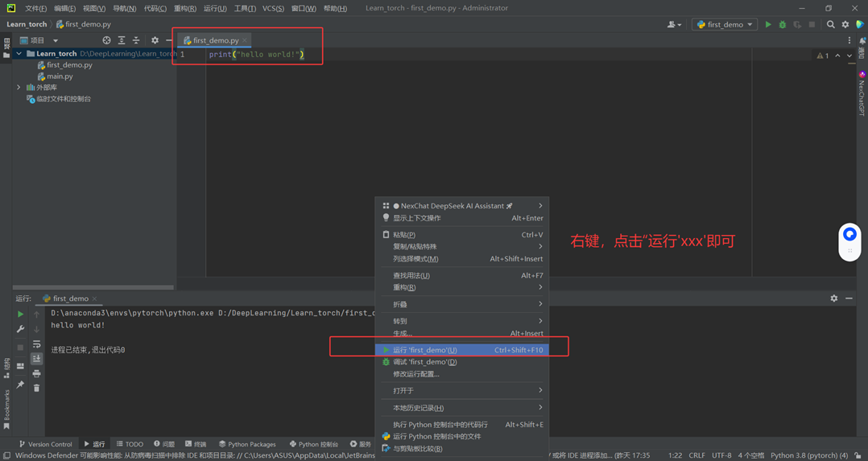Image resolution: width=868 pixels, height=461 pixels.
Task: Open the 文件(F) menu
Action: (x=36, y=8)
